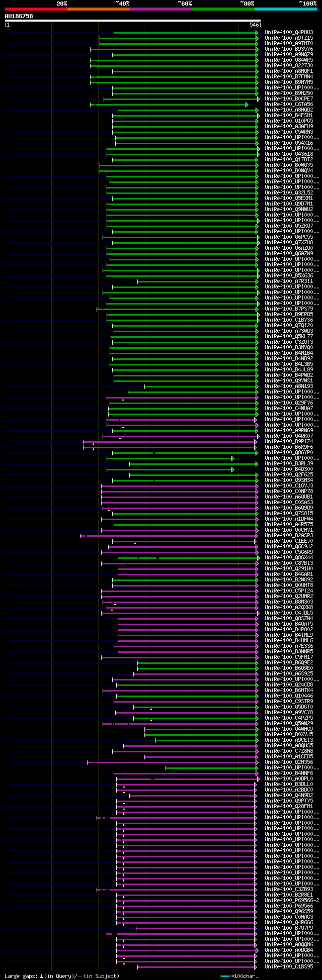Click the orange ~40% identity legend segment
Viewport: 322px width, 980px height.
point(98,9)
